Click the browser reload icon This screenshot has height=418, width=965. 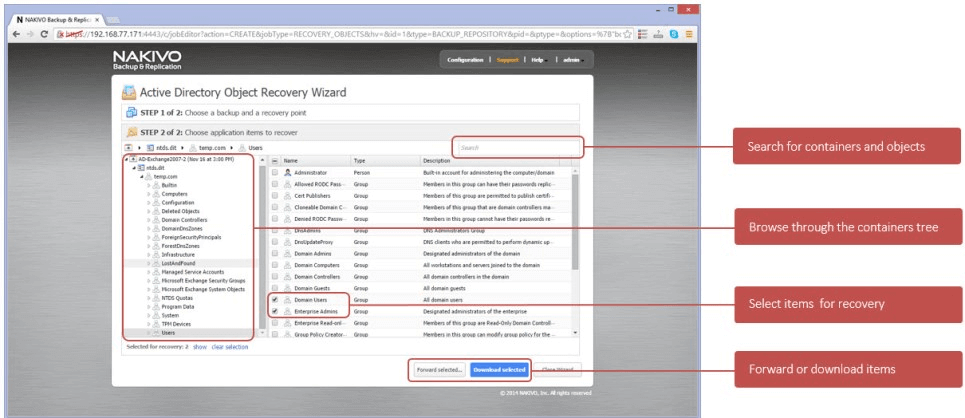click(44, 33)
